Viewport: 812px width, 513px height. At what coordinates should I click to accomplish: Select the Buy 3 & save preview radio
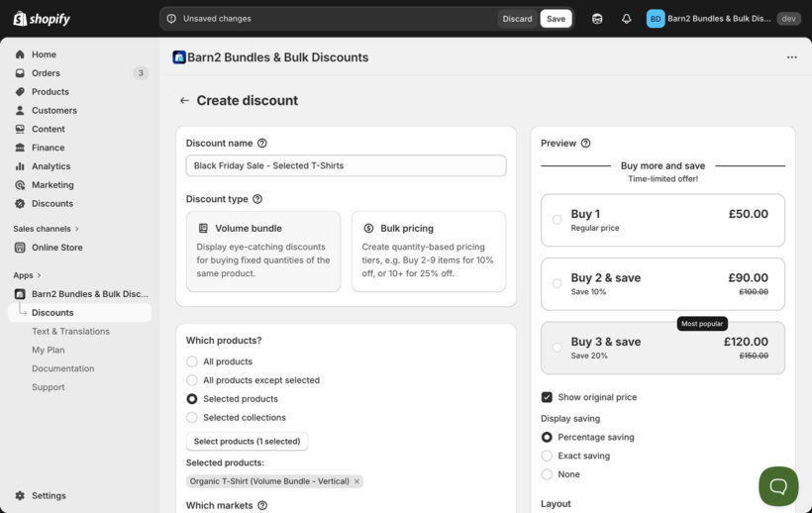pyautogui.click(x=558, y=348)
